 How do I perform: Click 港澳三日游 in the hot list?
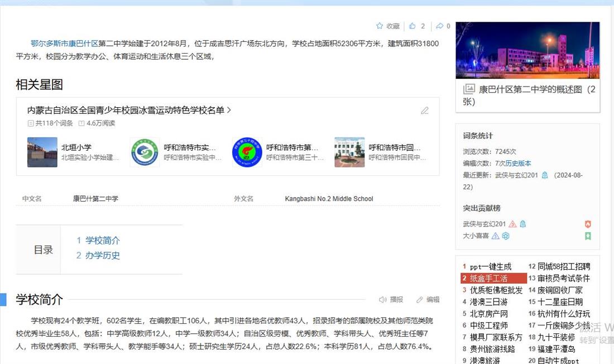tap(489, 301)
